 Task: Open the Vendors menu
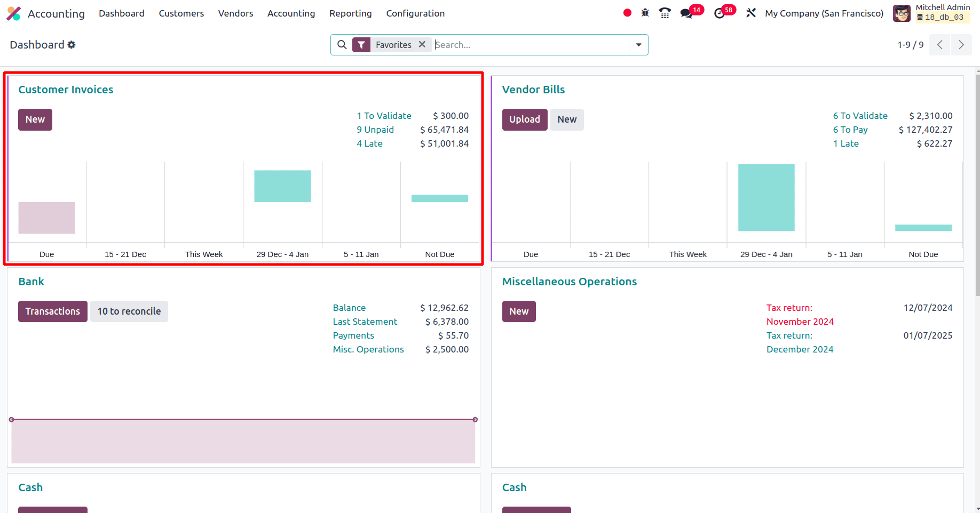236,13
